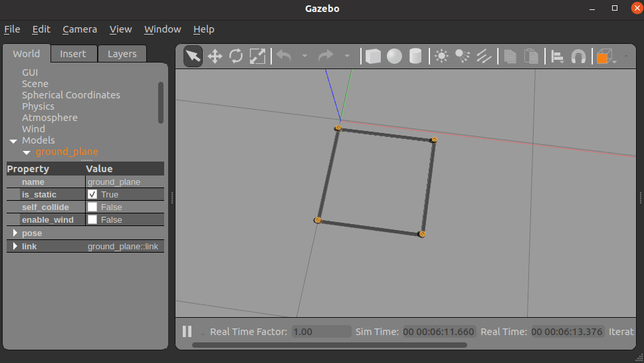The height and width of the screenshot is (363, 644).
Task: Click the orange cube view angle icon
Action: click(605, 57)
